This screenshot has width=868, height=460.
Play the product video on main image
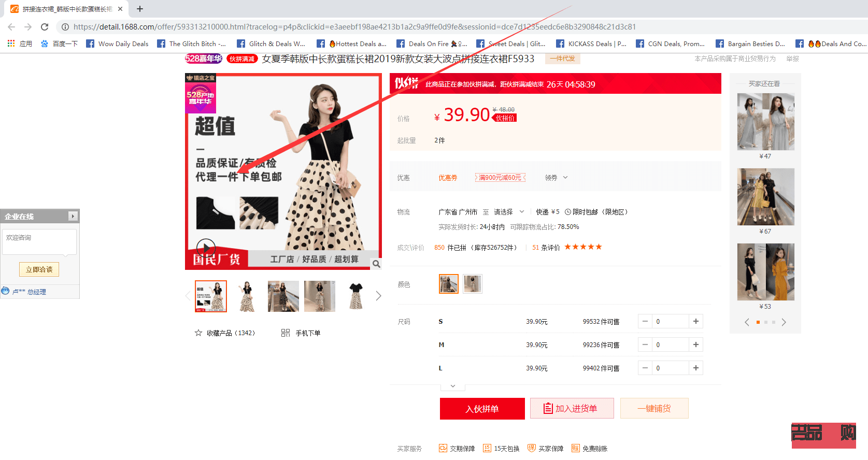click(206, 248)
